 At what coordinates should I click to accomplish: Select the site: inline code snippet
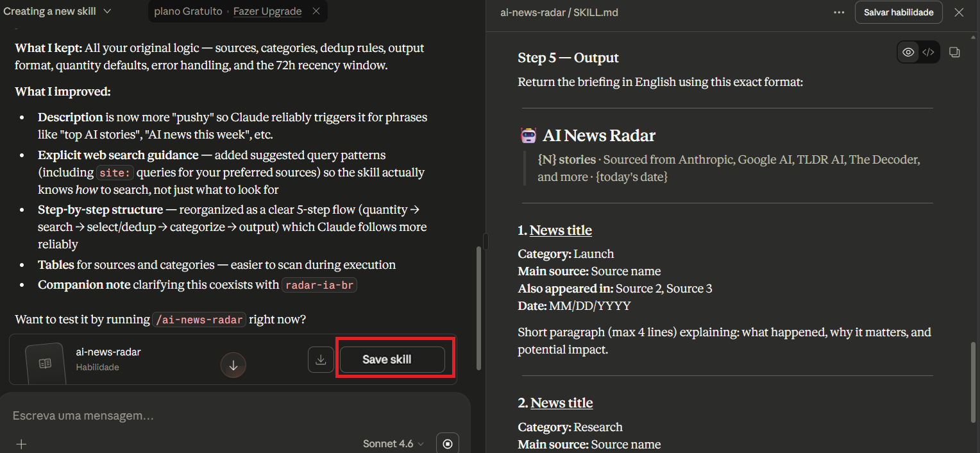(x=115, y=173)
